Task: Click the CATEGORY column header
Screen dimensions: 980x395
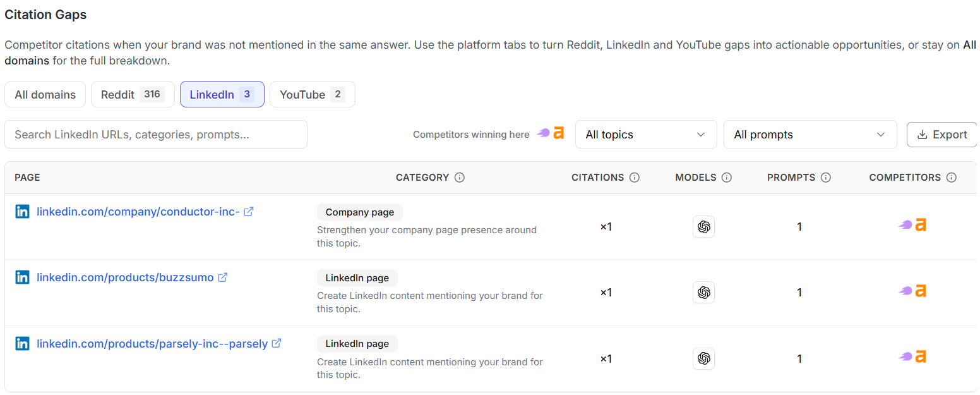Action: point(422,178)
